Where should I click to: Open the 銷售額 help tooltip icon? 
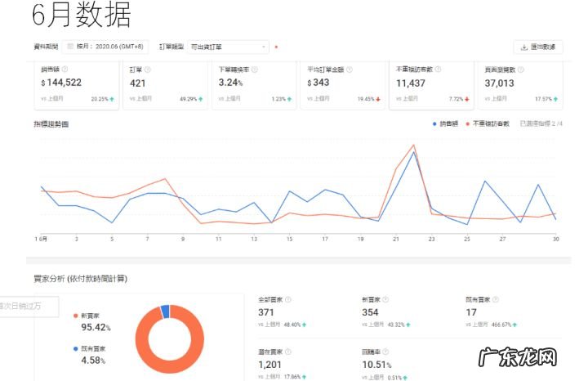pyautogui.click(x=65, y=69)
